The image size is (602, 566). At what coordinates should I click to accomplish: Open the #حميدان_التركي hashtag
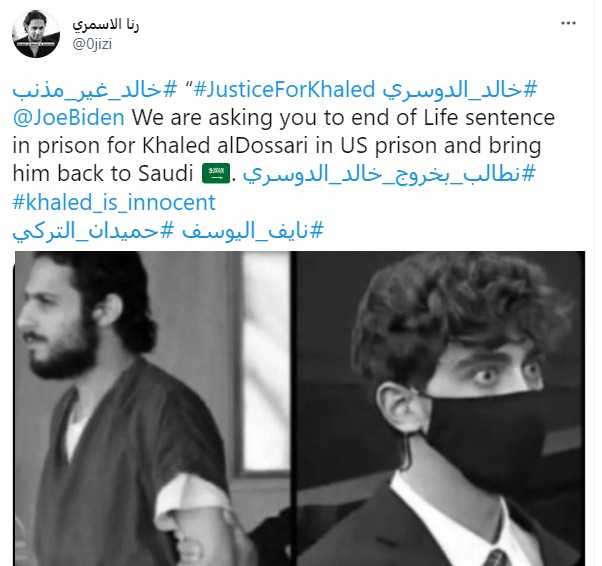pyautogui.click(x=93, y=231)
